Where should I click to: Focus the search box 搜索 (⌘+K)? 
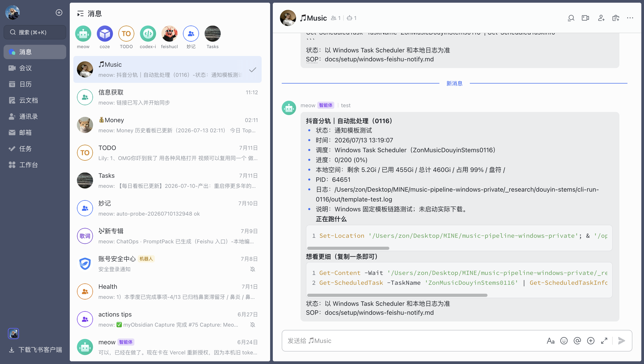click(x=35, y=32)
